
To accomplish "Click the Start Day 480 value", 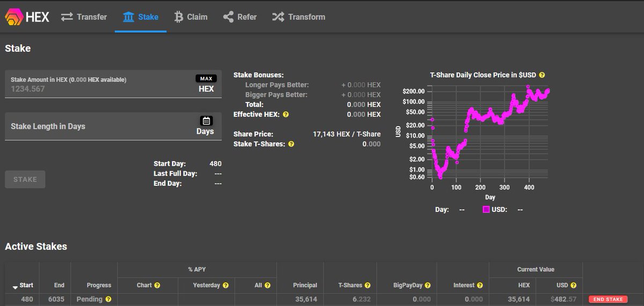I will click(215, 164).
